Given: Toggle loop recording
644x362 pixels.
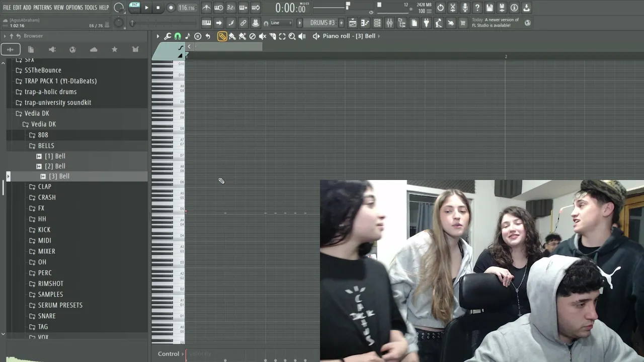Looking at the screenshot, I should coord(256,8).
